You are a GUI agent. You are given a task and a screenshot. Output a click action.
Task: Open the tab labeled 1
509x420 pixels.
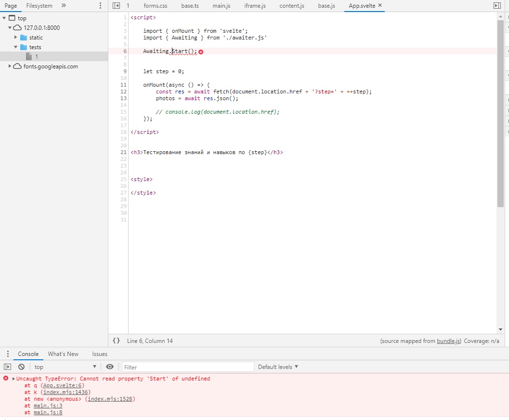coord(128,5)
